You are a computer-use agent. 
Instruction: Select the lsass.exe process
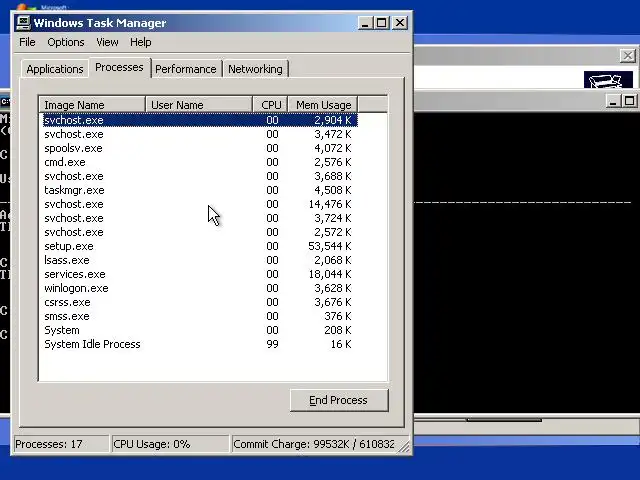click(200, 260)
